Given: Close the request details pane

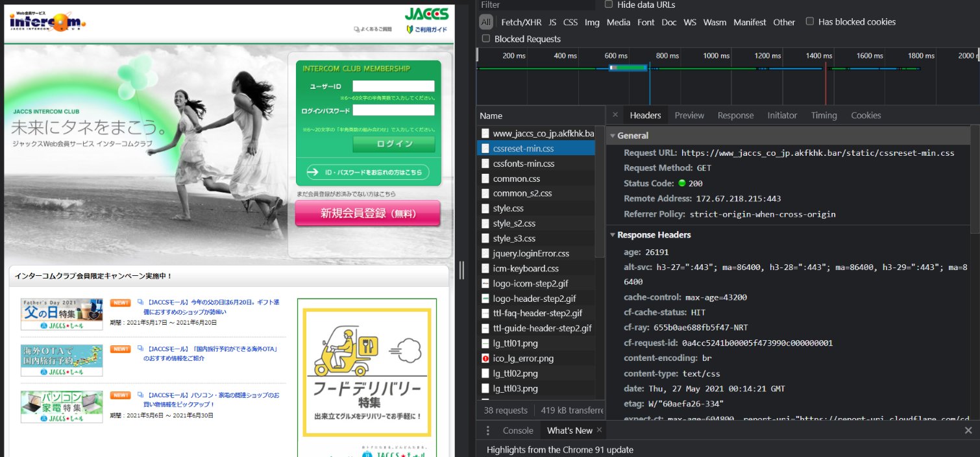Looking at the screenshot, I should pos(615,115).
